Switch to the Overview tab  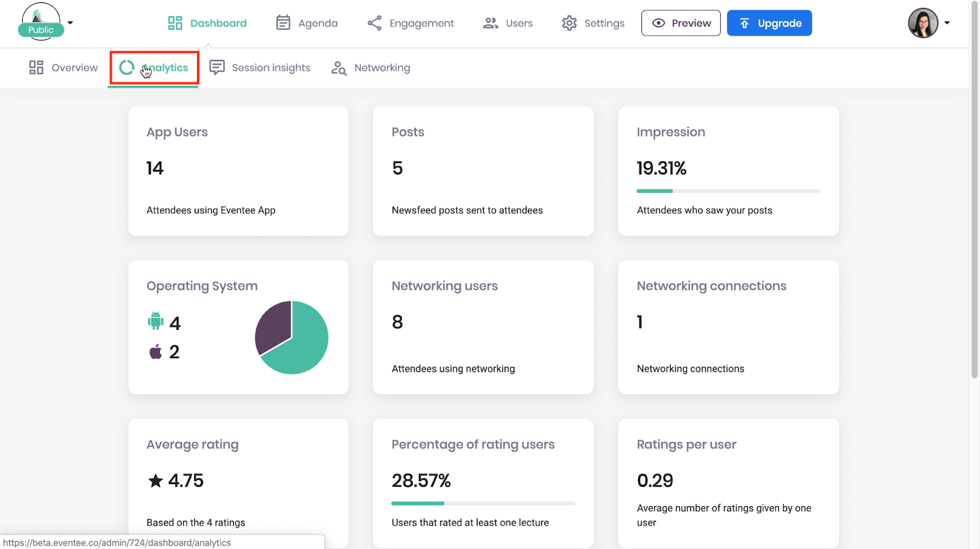point(64,67)
